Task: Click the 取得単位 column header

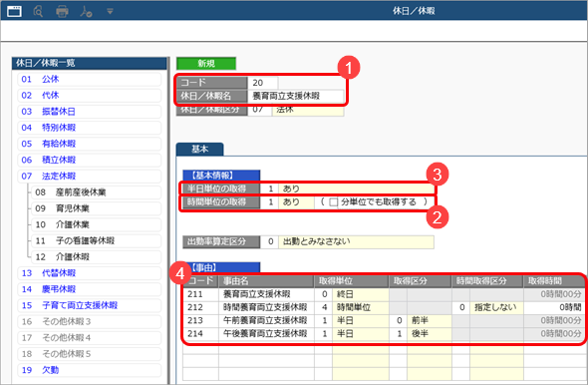Action: click(x=352, y=281)
